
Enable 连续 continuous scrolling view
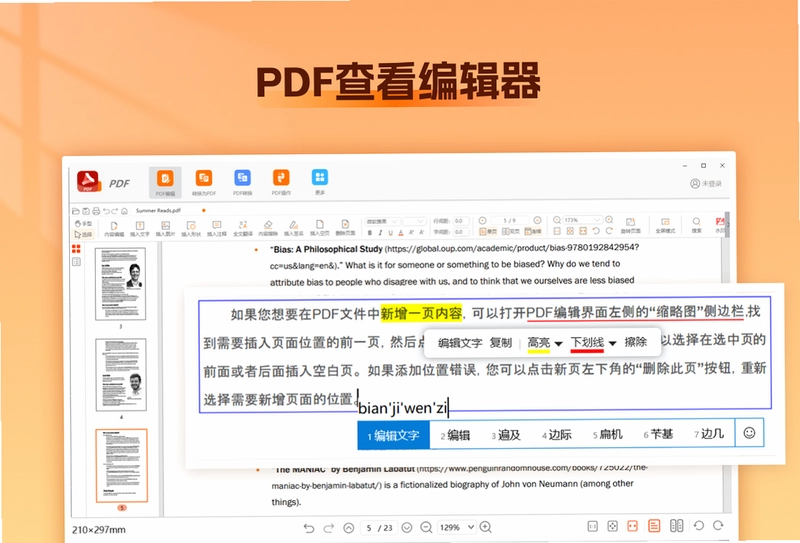pyautogui.click(x=533, y=232)
